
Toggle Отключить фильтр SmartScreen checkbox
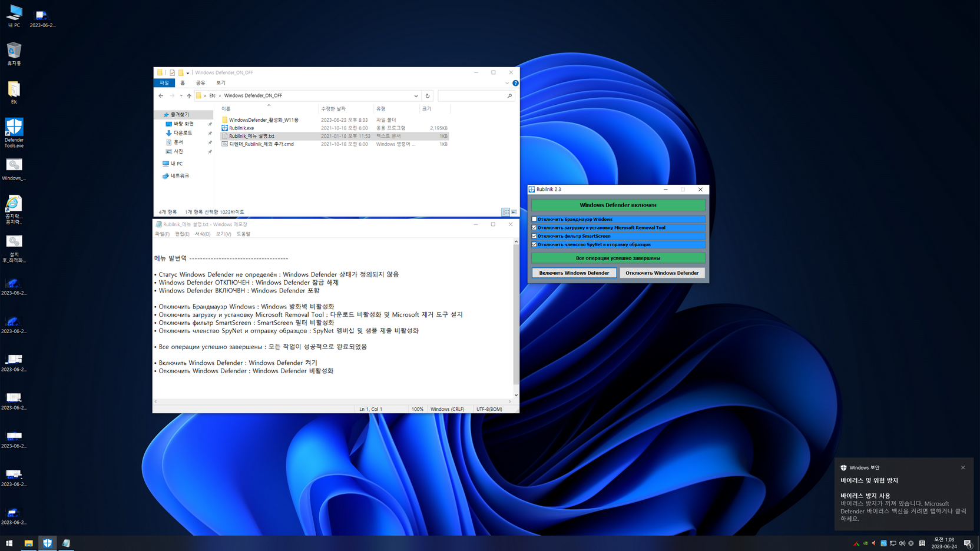tap(535, 236)
